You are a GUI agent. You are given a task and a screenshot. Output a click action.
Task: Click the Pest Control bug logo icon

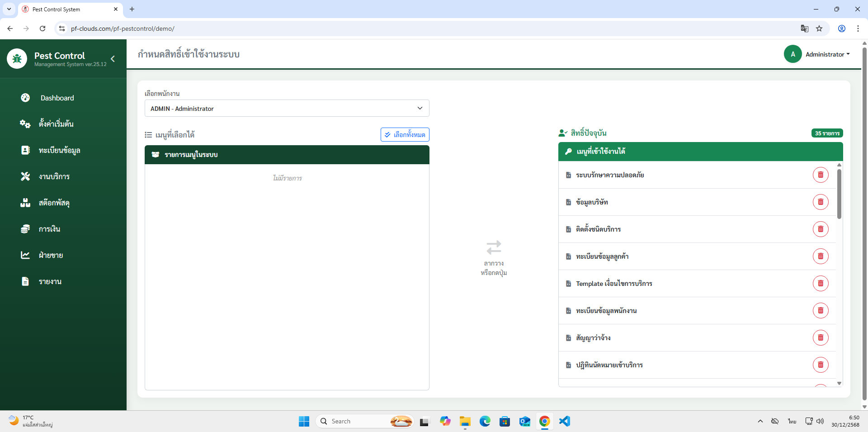tap(17, 59)
